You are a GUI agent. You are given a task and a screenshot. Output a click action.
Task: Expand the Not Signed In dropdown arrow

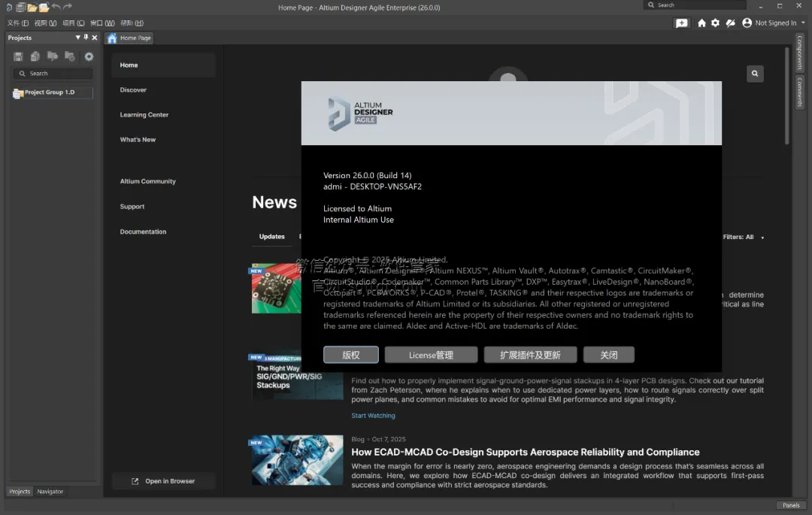803,23
